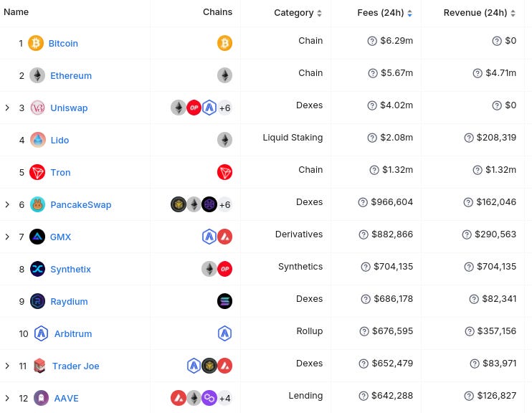The height and width of the screenshot is (413, 532).
Task: Open the Lido link
Action: click(x=60, y=140)
